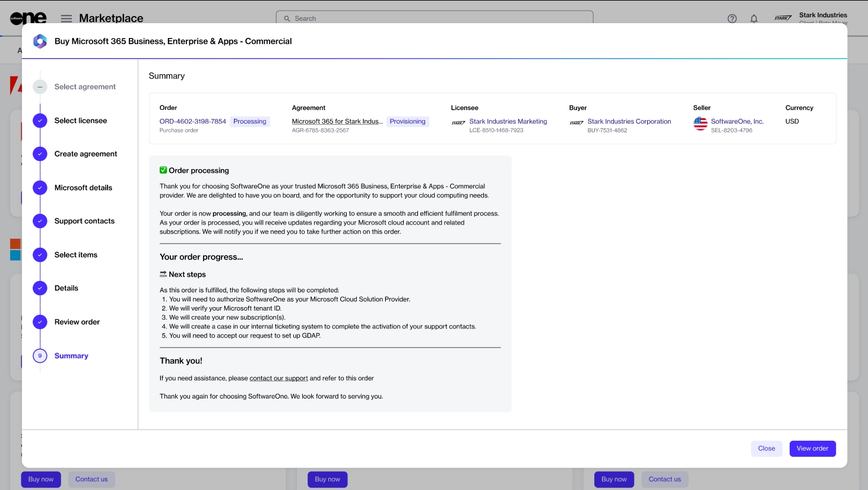This screenshot has height=490, width=868.
Task: Click the Stark logo beside licensee
Action: tap(458, 123)
